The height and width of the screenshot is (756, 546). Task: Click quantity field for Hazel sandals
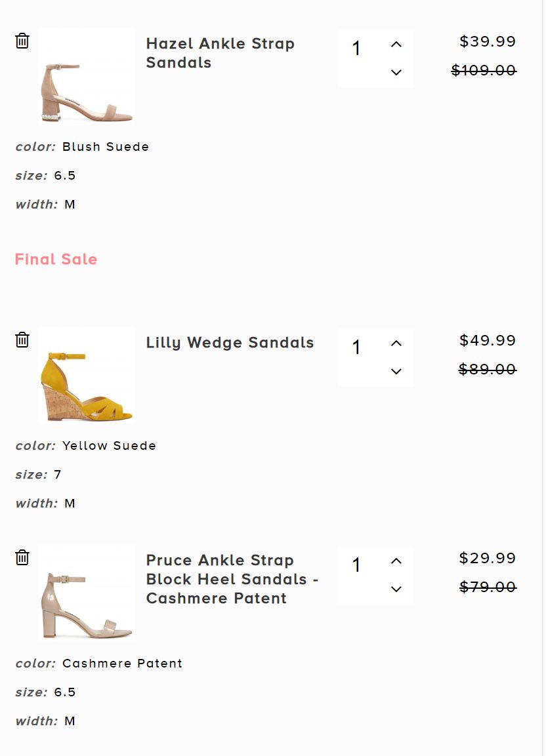point(357,49)
